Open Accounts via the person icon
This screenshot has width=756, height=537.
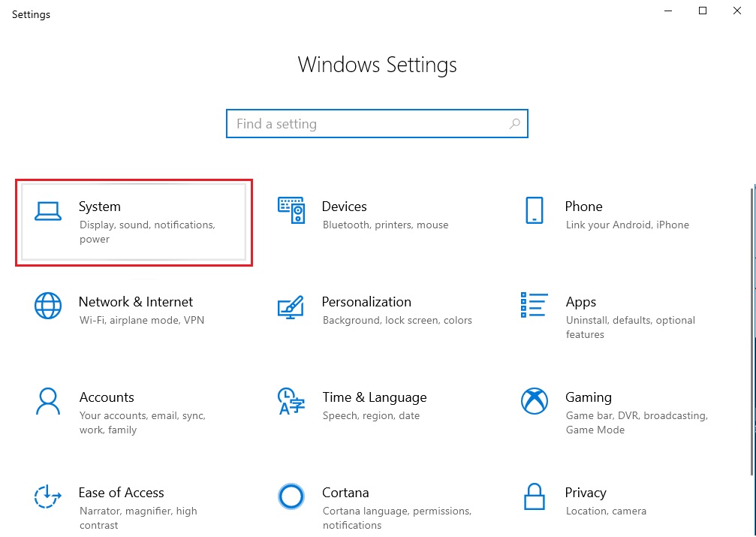pos(48,401)
